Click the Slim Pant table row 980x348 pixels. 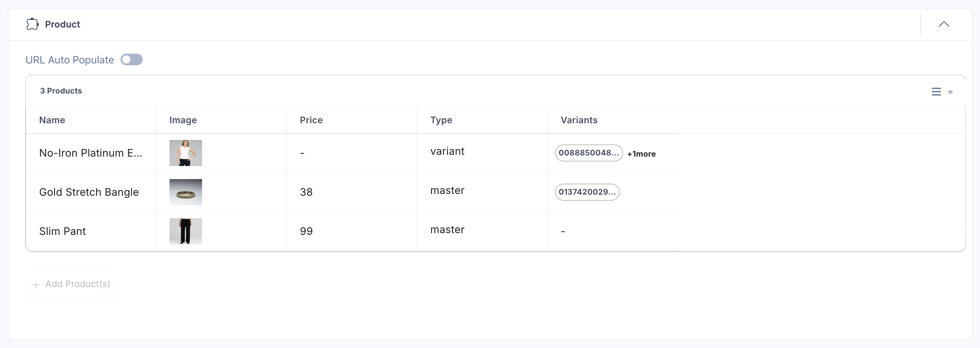pos(342,231)
